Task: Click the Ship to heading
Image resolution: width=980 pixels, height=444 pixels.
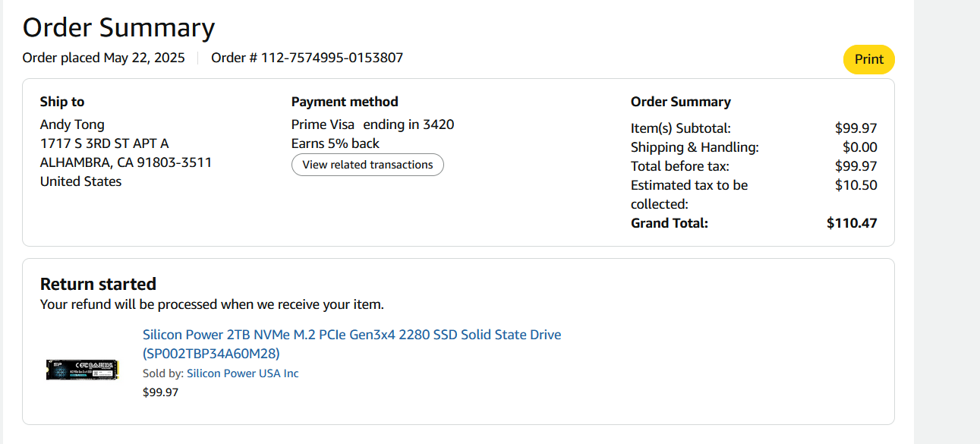Action: click(62, 102)
